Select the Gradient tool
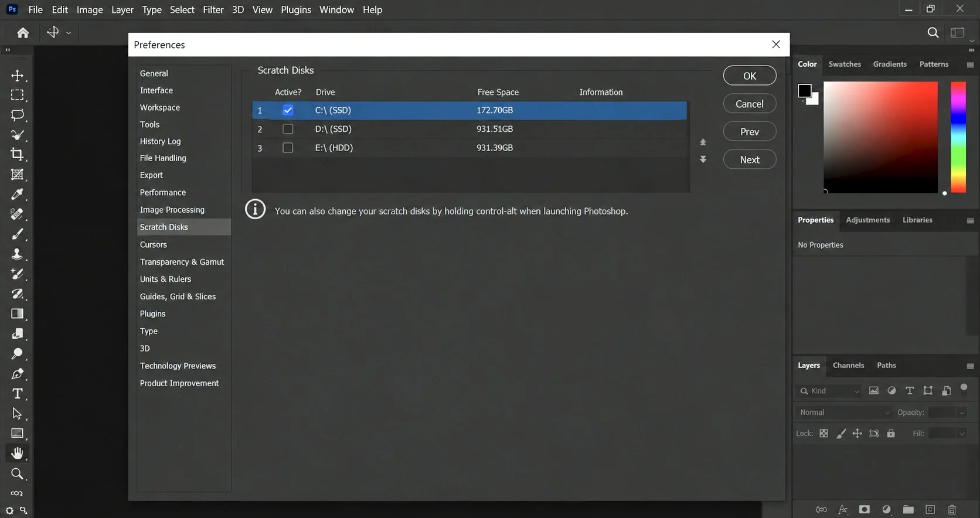 coord(17,314)
